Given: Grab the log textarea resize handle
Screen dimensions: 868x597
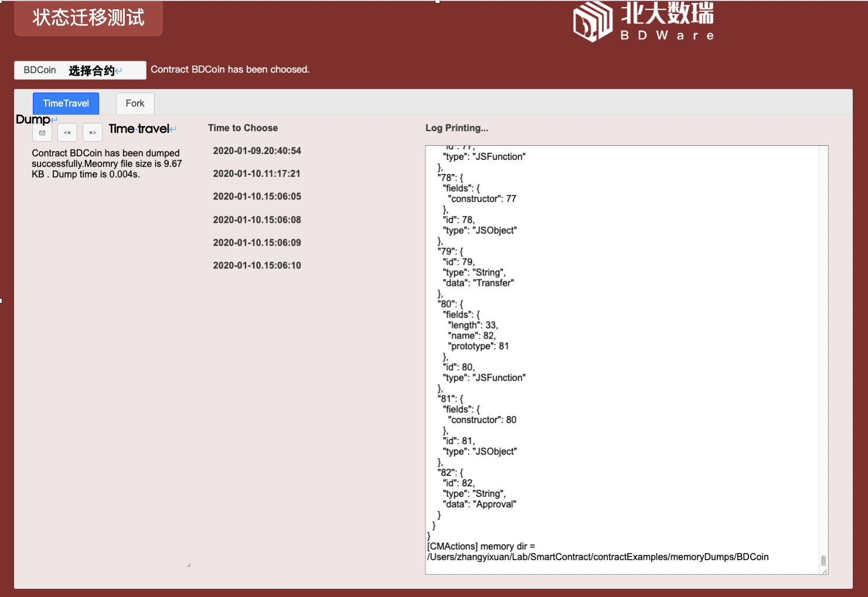Looking at the screenshot, I should click(x=825, y=571).
